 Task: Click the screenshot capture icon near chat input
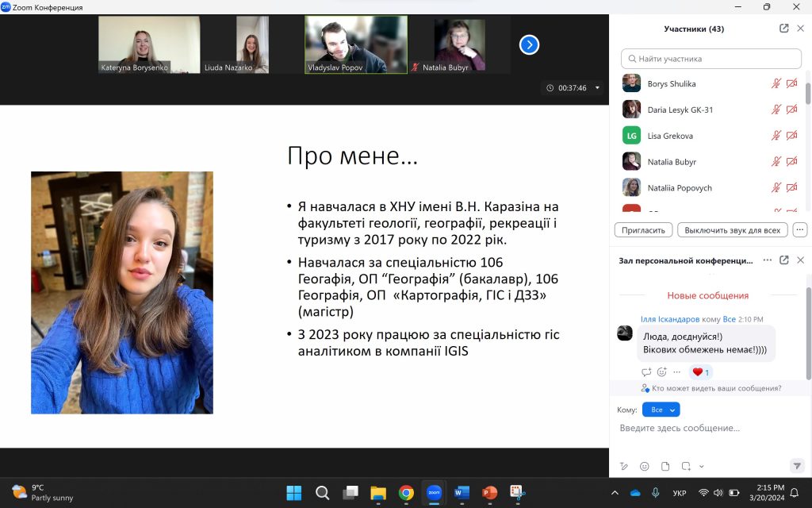[x=685, y=466]
